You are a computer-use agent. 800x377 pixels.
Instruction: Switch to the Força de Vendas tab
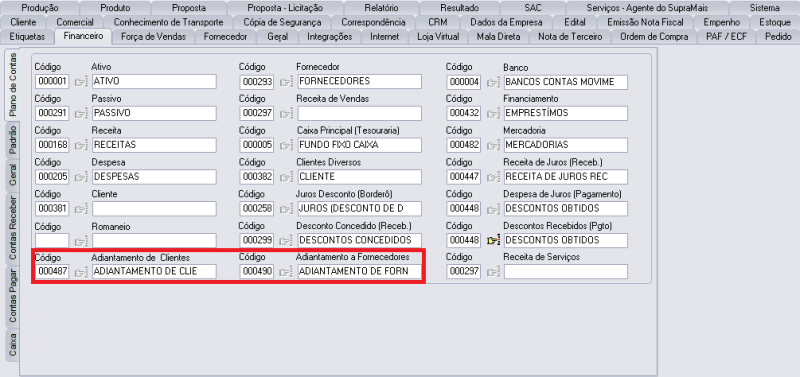click(153, 37)
